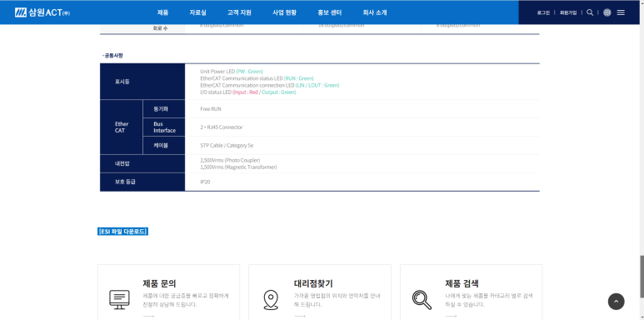Open the language globe icon

(x=607, y=12)
